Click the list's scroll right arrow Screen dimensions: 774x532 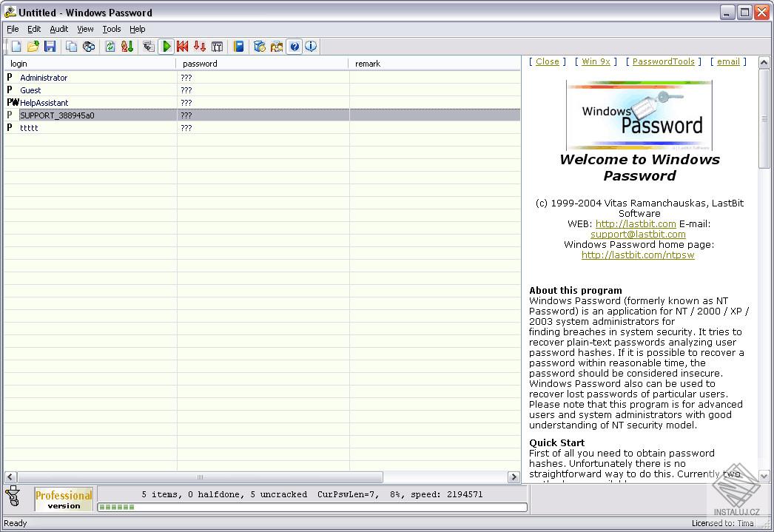[514, 477]
